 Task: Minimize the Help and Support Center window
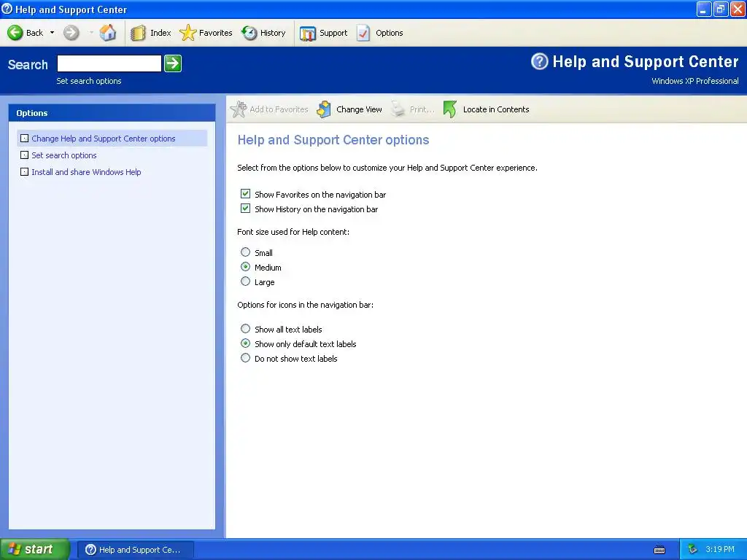coord(704,9)
